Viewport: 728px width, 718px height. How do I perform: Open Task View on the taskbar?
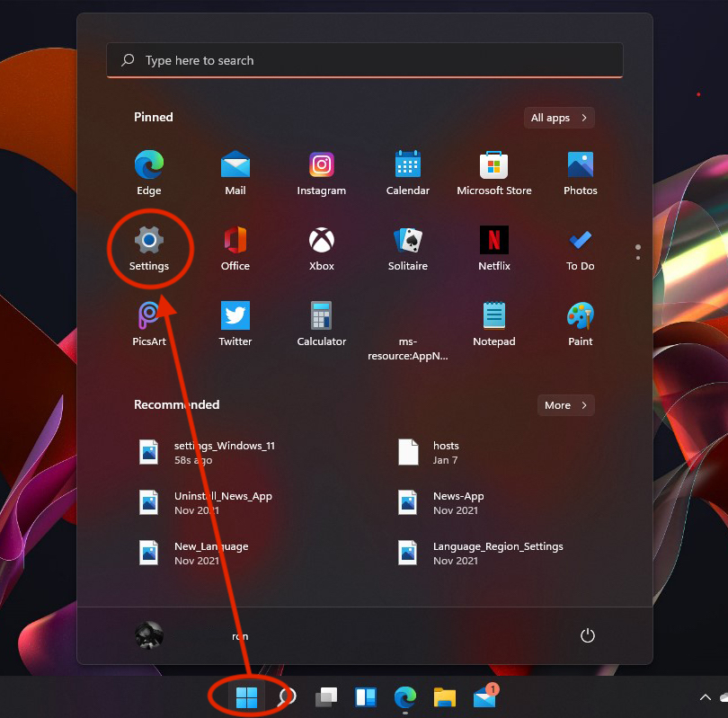326,697
